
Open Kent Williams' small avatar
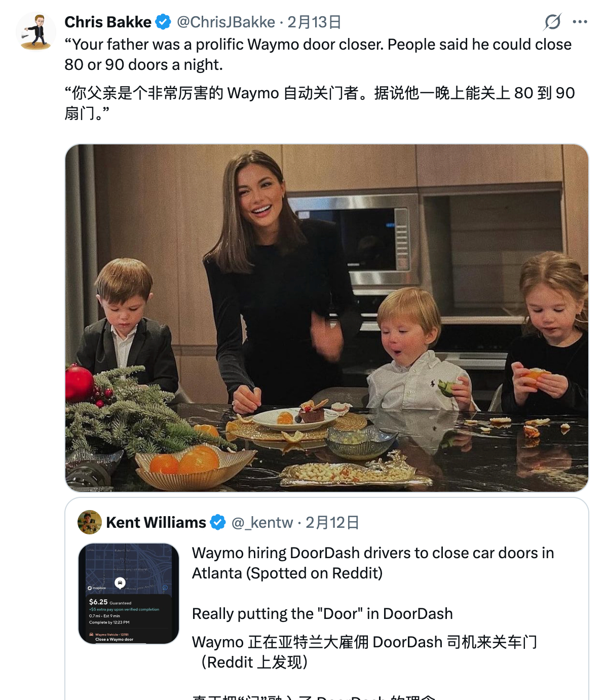click(x=90, y=522)
